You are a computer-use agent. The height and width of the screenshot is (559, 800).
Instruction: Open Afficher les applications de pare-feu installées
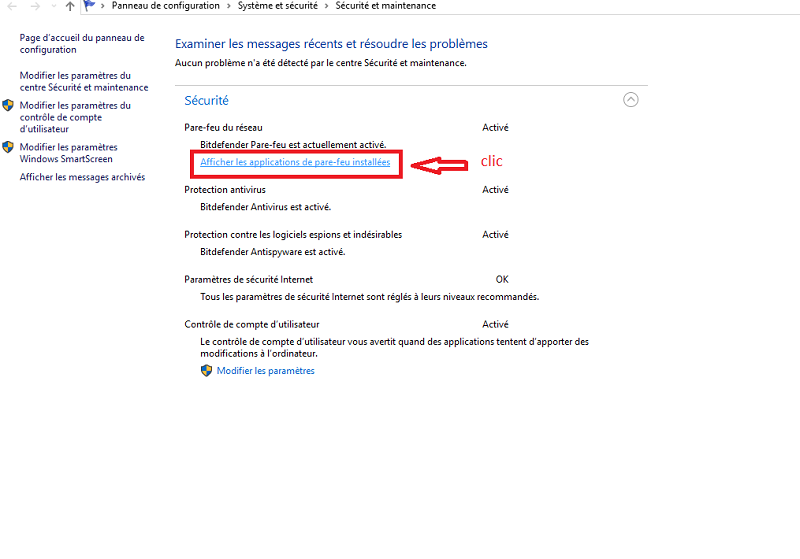click(x=295, y=162)
